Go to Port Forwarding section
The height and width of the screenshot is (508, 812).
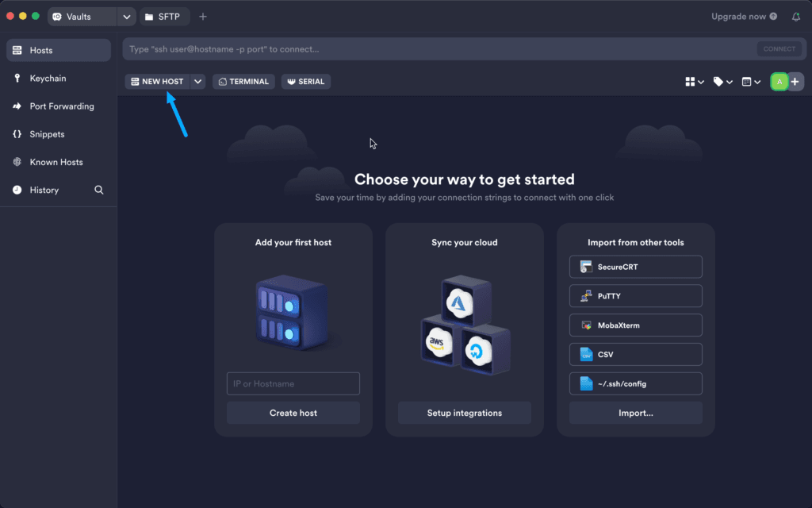[x=61, y=106]
